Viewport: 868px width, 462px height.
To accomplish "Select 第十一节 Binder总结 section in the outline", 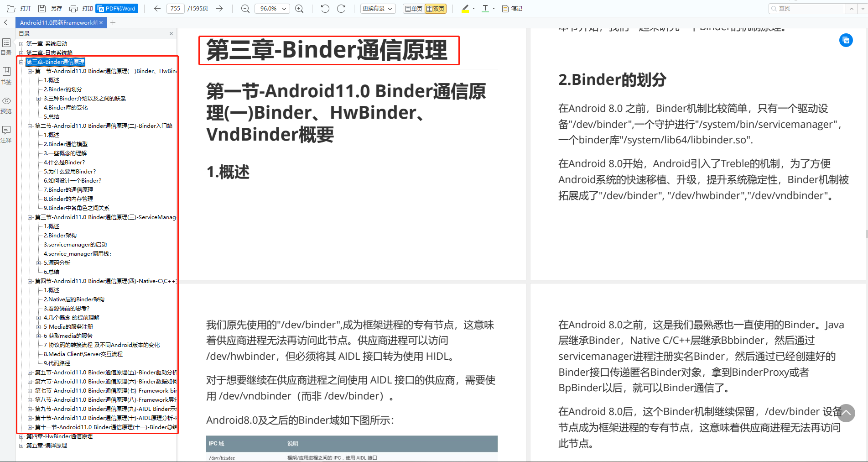I will 105,427.
